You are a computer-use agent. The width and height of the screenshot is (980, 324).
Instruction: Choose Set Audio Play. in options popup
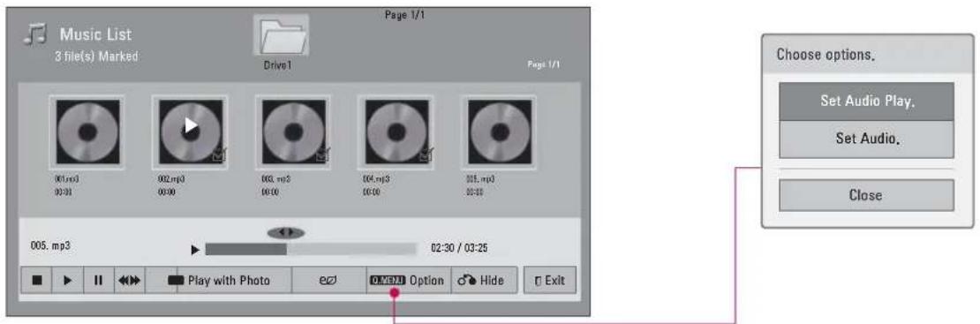tap(866, 102)
